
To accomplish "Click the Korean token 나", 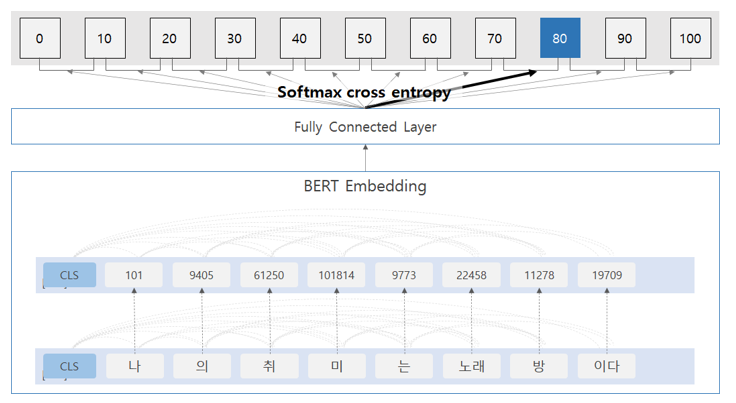I will click(133, 366).
